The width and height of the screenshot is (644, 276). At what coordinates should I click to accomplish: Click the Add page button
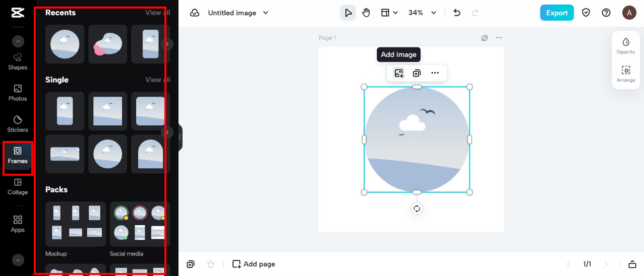click(254, 264)
